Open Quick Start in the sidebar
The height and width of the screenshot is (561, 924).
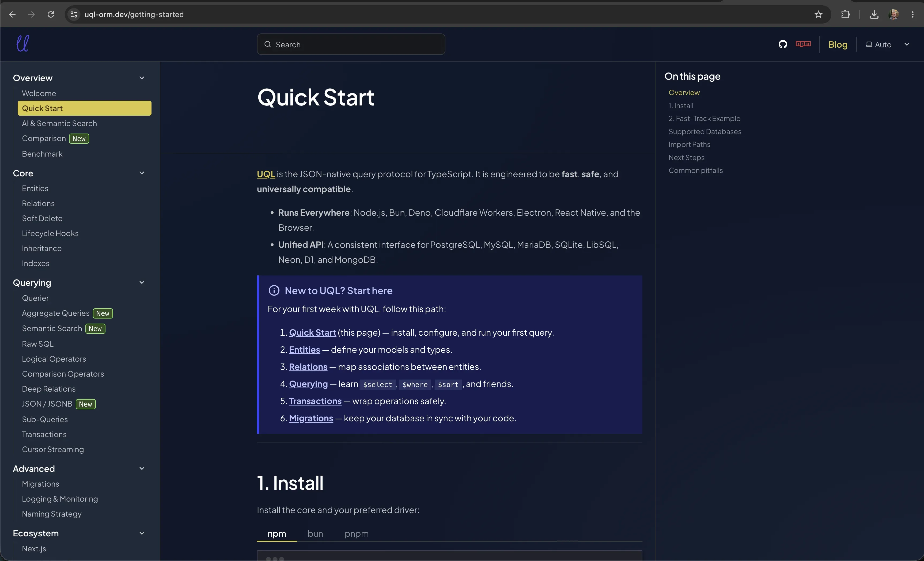pyautogui.click(x=84, y=108)
